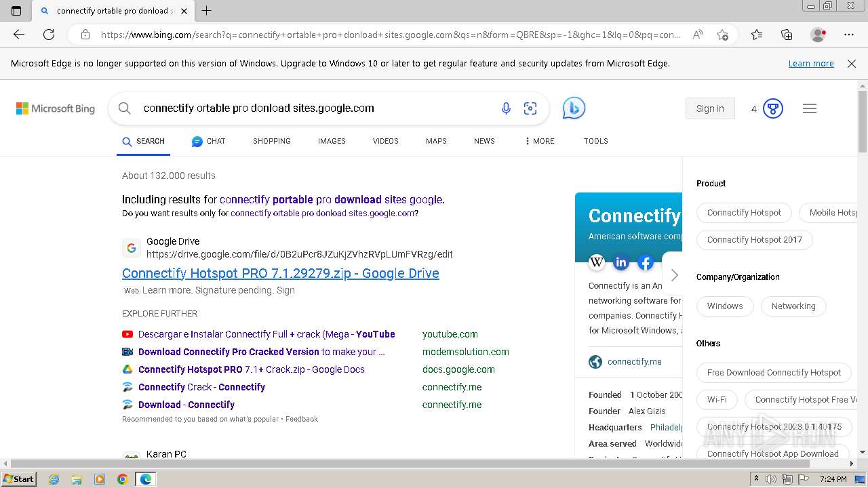Select the Windows chip
This screenshot has height=488, width=868.
725,306
